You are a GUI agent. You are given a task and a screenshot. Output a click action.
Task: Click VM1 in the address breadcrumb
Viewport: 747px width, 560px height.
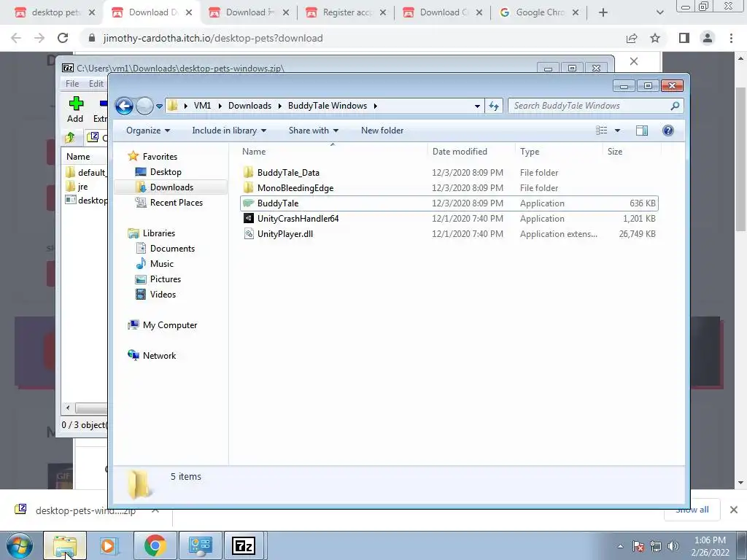point(202,106)
